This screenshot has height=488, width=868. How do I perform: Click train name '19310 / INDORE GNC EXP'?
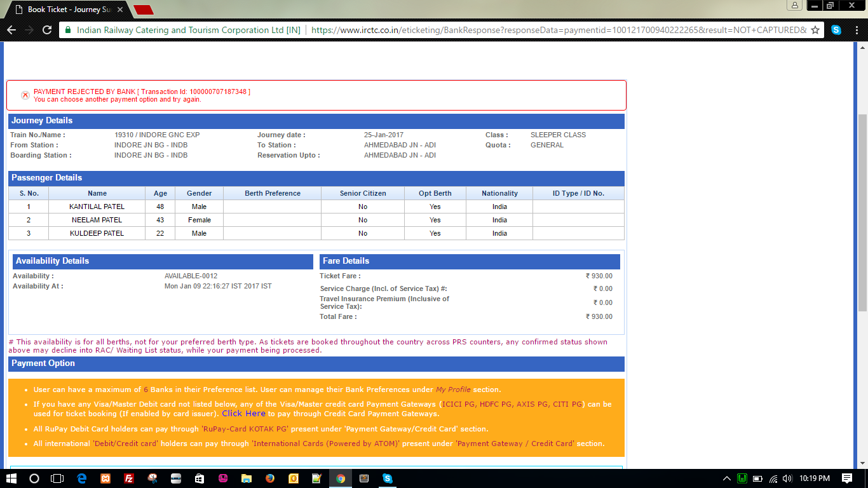pos(157,135)
